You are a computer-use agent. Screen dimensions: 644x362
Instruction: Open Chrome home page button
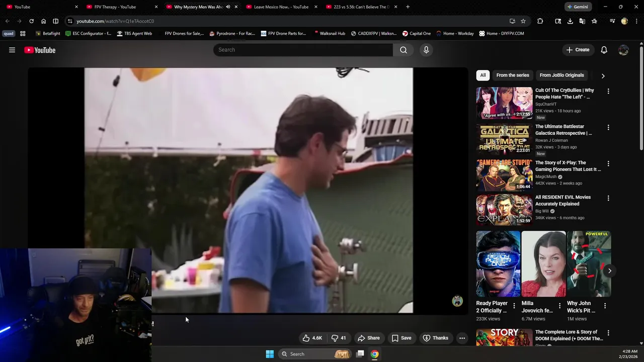[x=43, y=21]
